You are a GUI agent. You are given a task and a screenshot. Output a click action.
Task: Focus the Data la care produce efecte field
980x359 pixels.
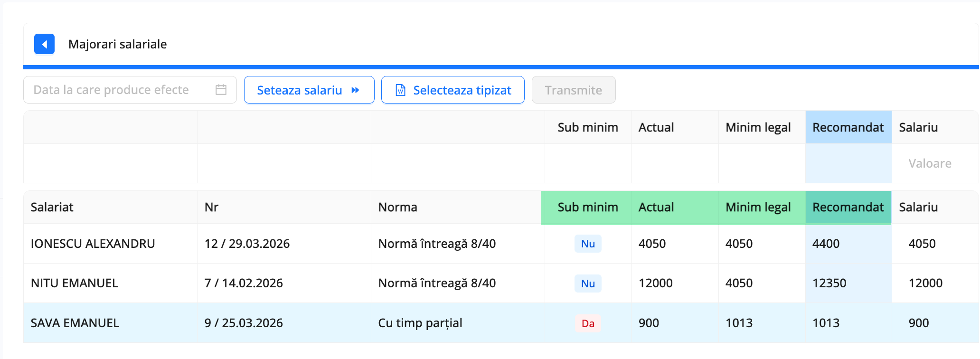click(x=130, y=90)
